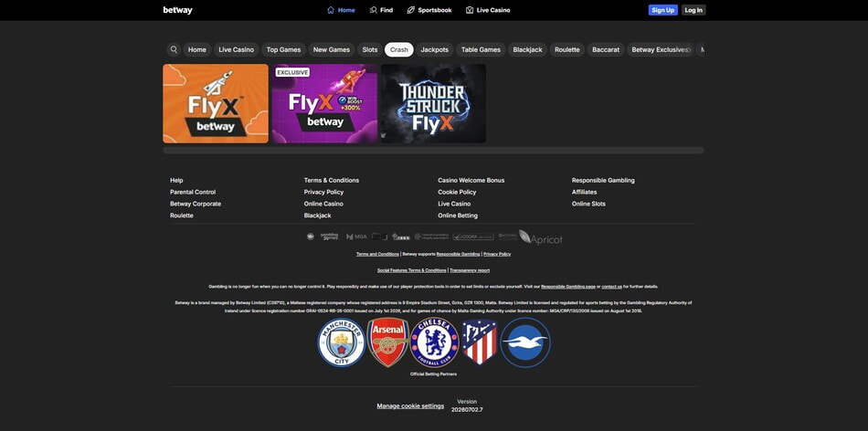Open the exclusive purple FlyX Win Boost game

pyautogui.click(x=324, y=103)
